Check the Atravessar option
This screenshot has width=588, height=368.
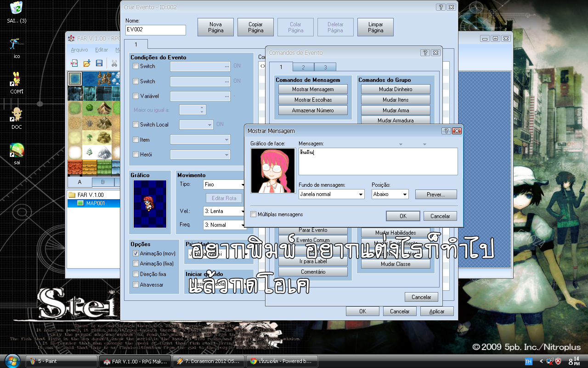pyautogui.click(x=136, y=285)
